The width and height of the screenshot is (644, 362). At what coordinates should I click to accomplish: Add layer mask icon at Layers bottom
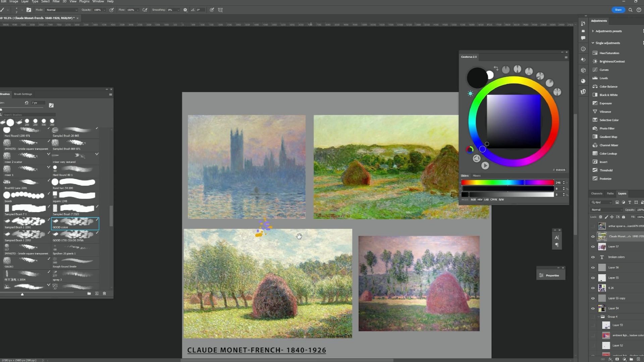tap(617, 359)
